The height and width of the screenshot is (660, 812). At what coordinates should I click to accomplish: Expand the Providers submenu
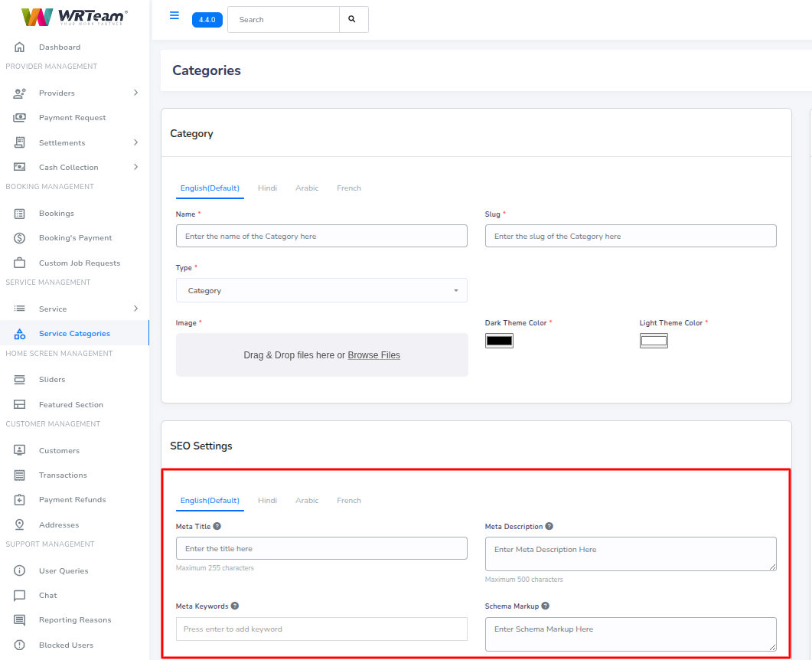pyautogui.click(x=136, y=93)
